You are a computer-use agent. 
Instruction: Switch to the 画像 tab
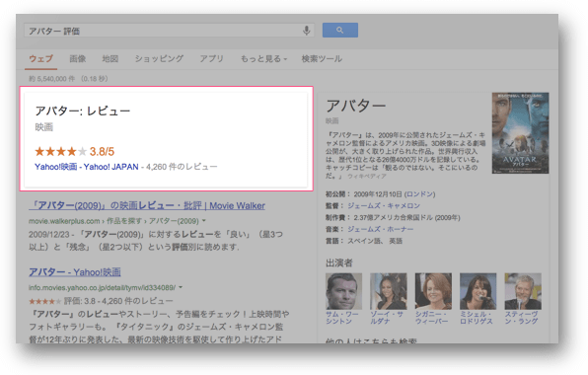pyautogui.click(x=78, y=59)
